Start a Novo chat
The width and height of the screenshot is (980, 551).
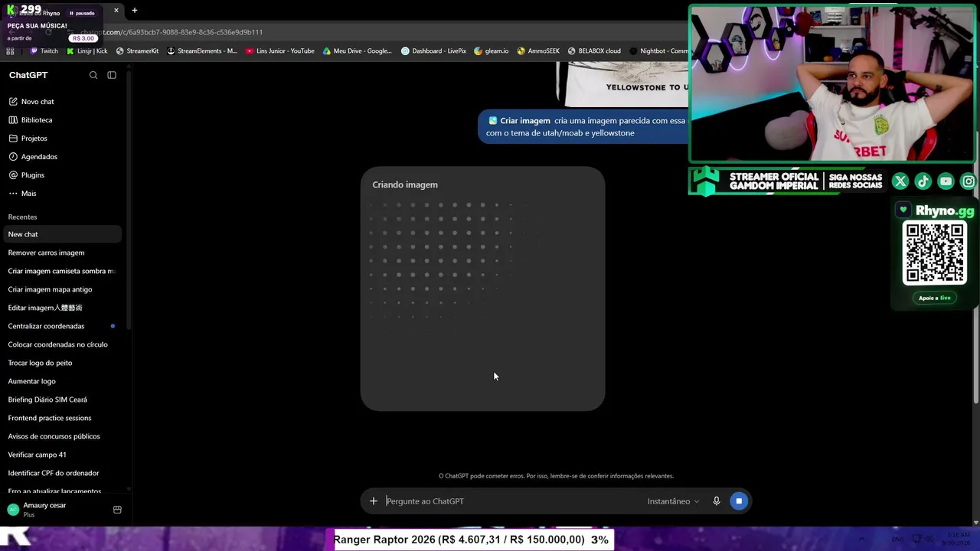point(38,102)
